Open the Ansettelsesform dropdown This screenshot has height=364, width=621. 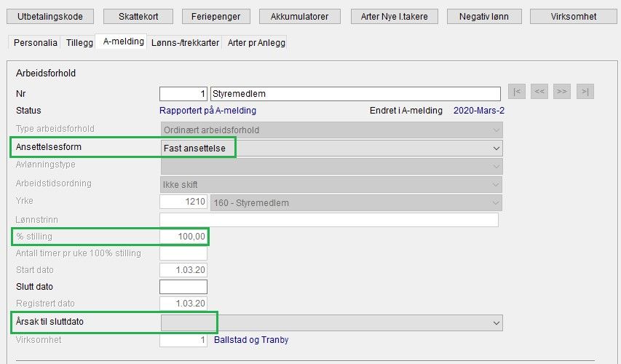496,148
